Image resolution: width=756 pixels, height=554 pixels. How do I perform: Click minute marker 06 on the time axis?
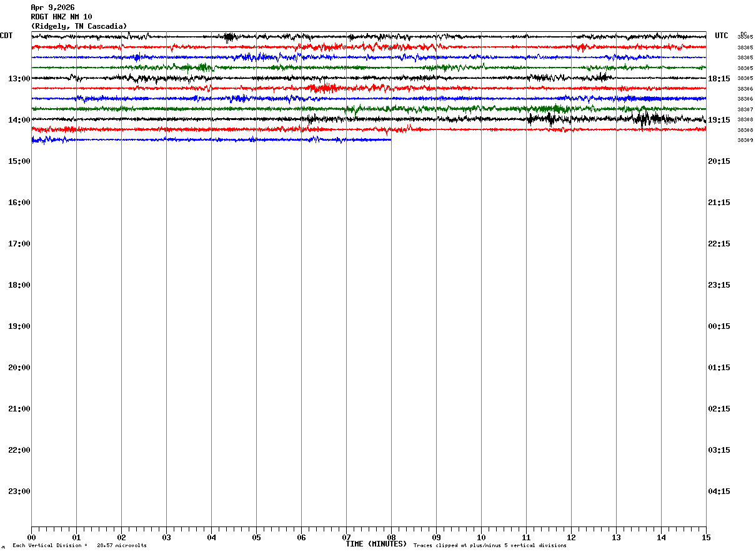pyautogui.click(x=301, y=537)
